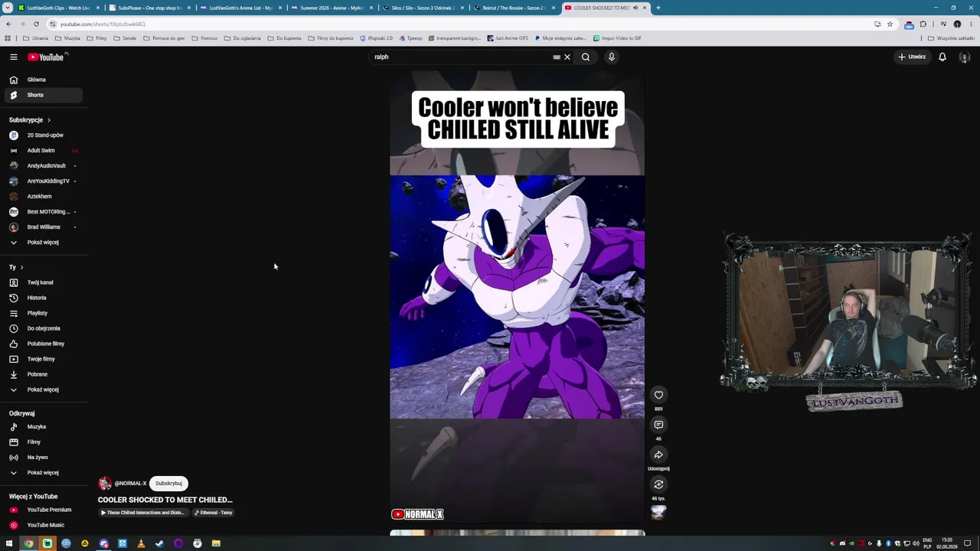Open a new browser tab
The width and height of the screenshot is (980, 551).
(658, 8)
